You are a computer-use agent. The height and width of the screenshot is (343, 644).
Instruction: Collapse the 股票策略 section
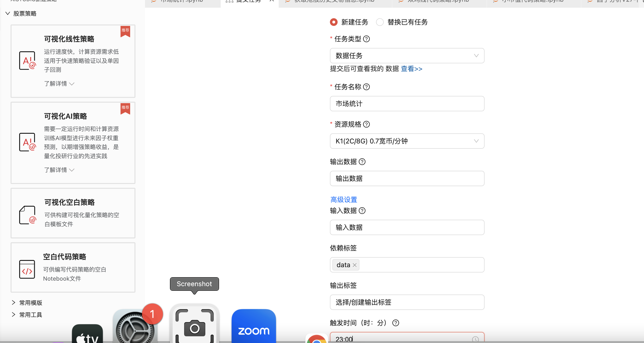pyautogui.click(x=8, y=13)
